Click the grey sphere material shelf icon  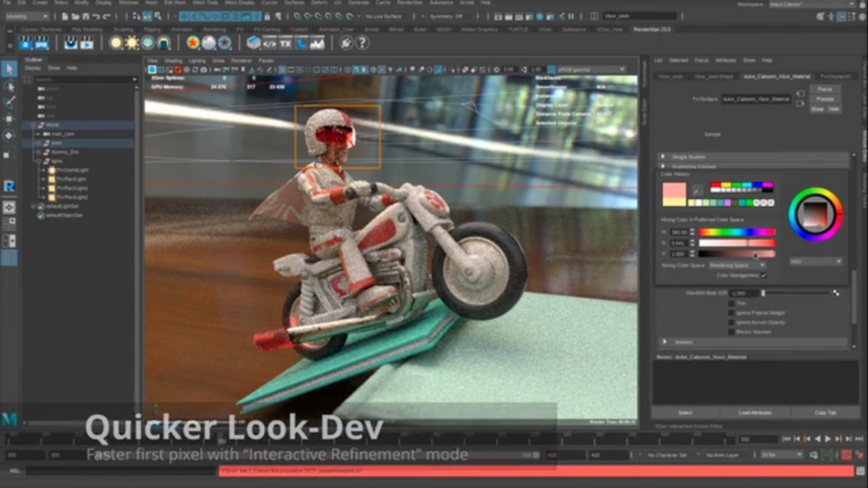(209, 42)
